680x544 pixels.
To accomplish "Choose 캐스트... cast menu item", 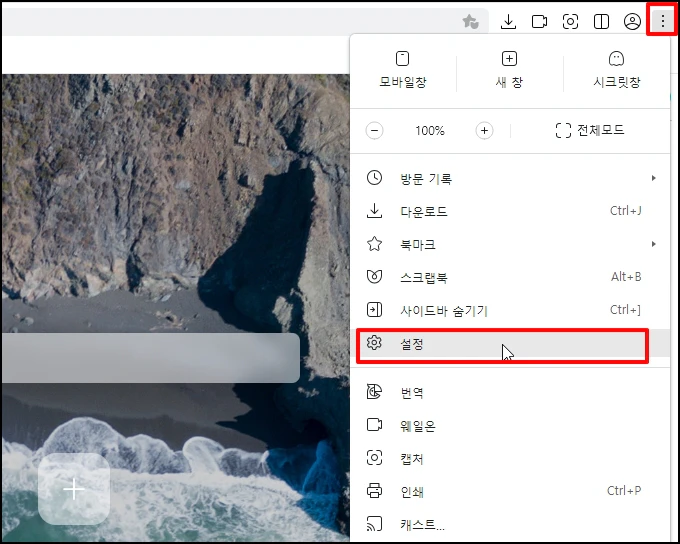I will pyautogui.click(x=510, y=524).
